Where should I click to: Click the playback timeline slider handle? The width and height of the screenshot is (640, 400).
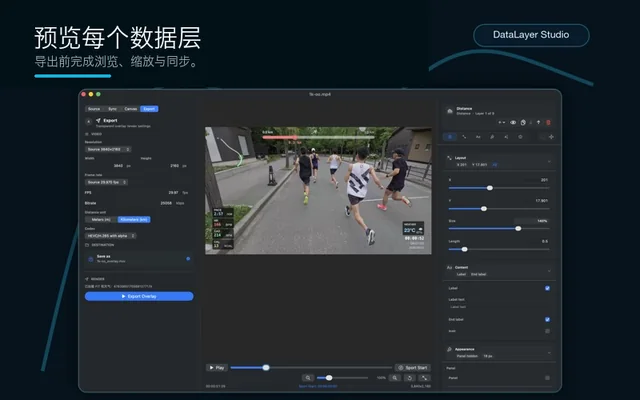(x=266, y=368)
